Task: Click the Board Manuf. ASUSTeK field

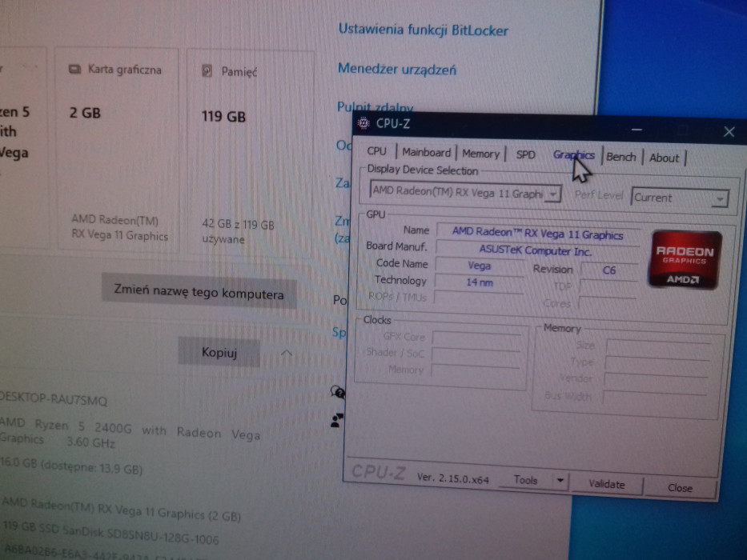Action: click(x=536, y=250)
